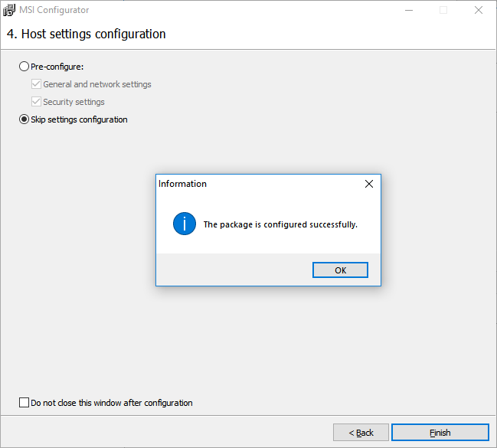The width and height of the screenshot is (497, 448).
Task: Click the MSI Configurator title text
Action: pyautogui.click(x=54, y=10)
